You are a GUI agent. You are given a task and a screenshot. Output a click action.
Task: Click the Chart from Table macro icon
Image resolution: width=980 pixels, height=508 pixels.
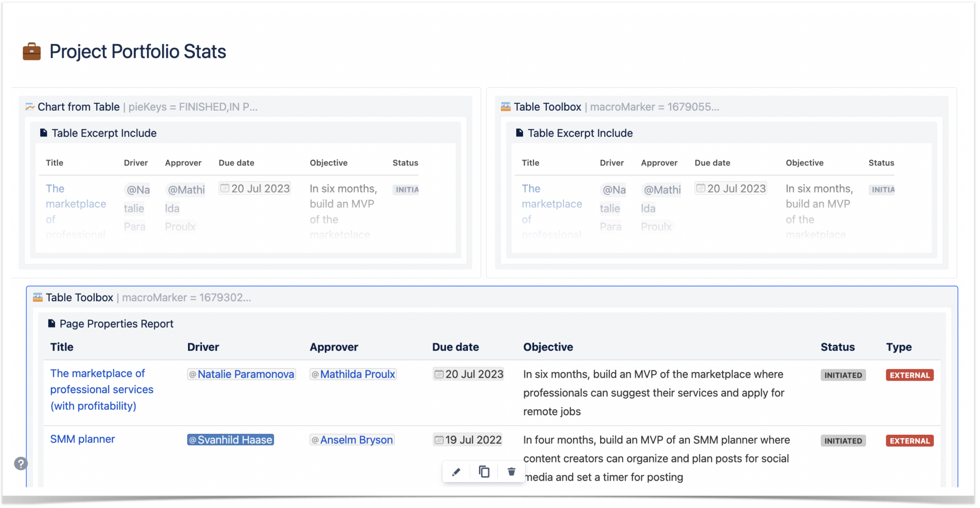30,106
